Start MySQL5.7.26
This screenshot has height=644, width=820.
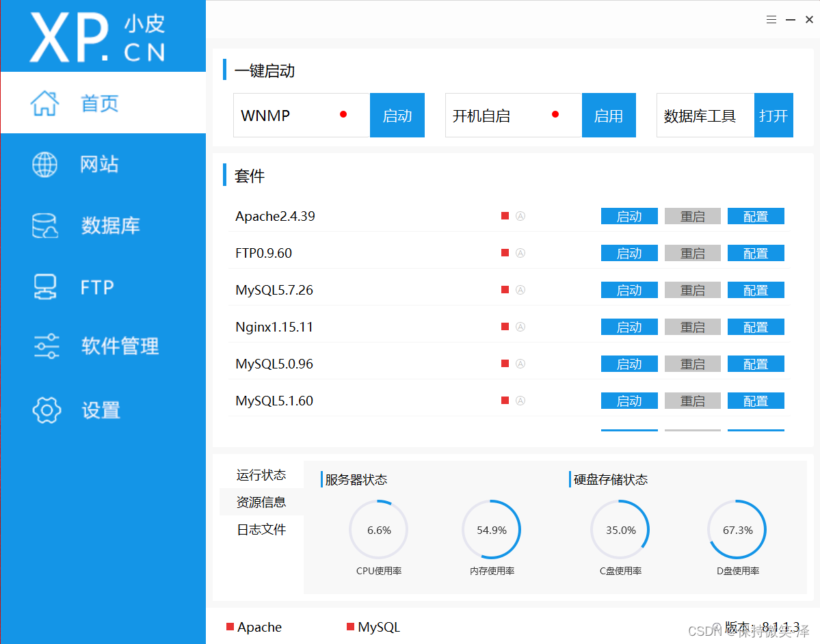[x=629, y=290]
